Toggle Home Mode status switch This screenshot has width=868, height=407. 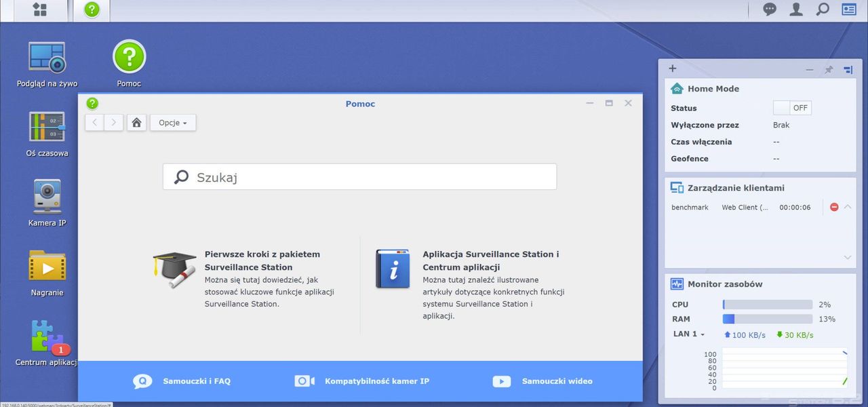pos(792,108)
